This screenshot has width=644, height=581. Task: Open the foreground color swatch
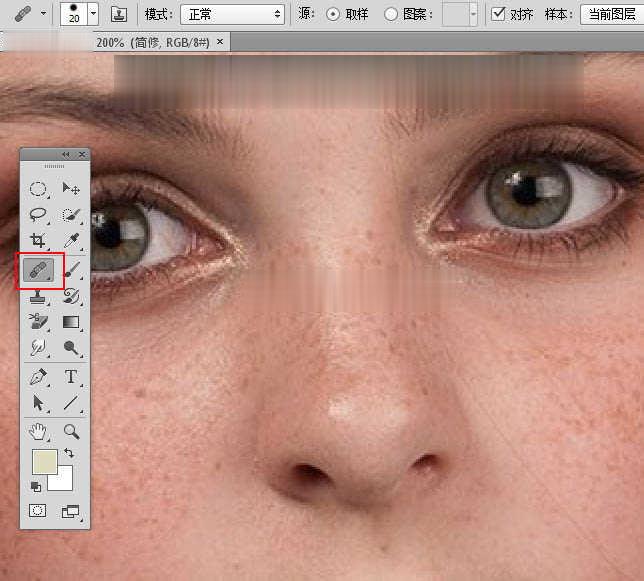(45, 462)
